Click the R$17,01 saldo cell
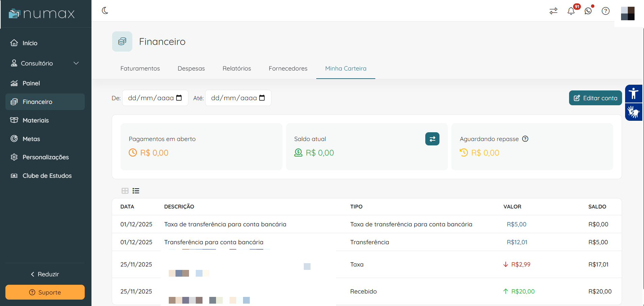The image size is (644, 306). tap(598, 265)
